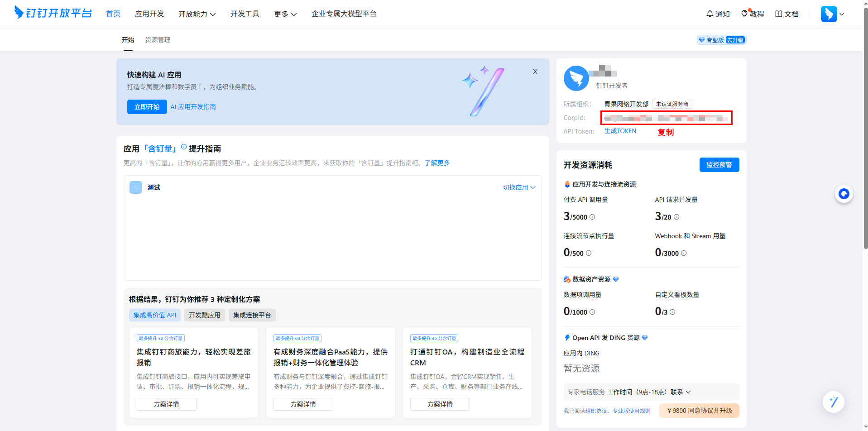The image size is (868, 431).
Task: Select the 集成连接平台 tab
Action: pyautogui.click(x=252, y=315)
